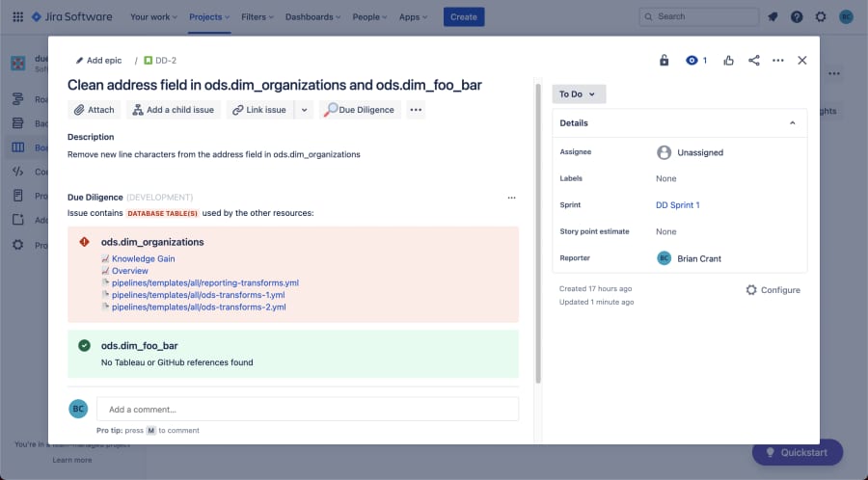Open the People menu
The height and width of the screenshot is (480, 868).
[x=369, y=16]
